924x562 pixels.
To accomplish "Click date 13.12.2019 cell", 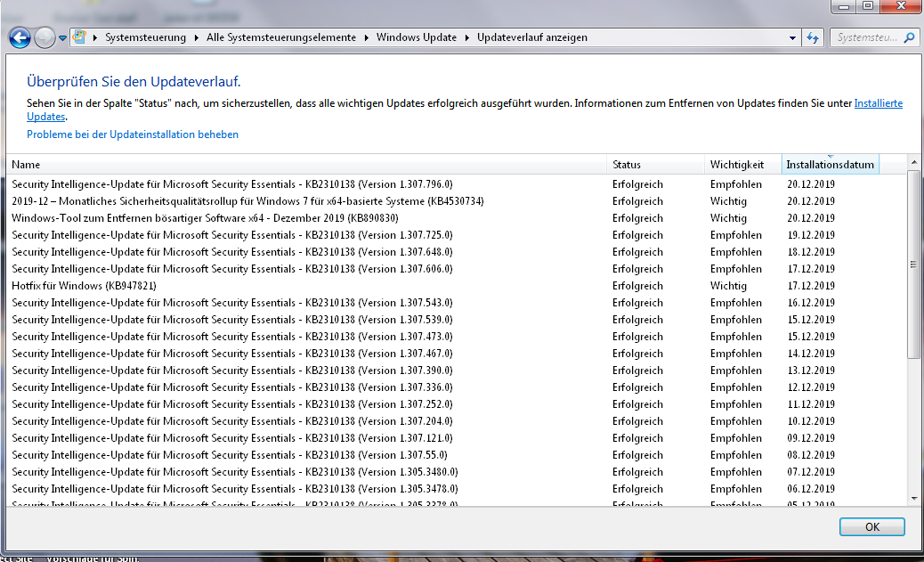I will tap(811, 371).
